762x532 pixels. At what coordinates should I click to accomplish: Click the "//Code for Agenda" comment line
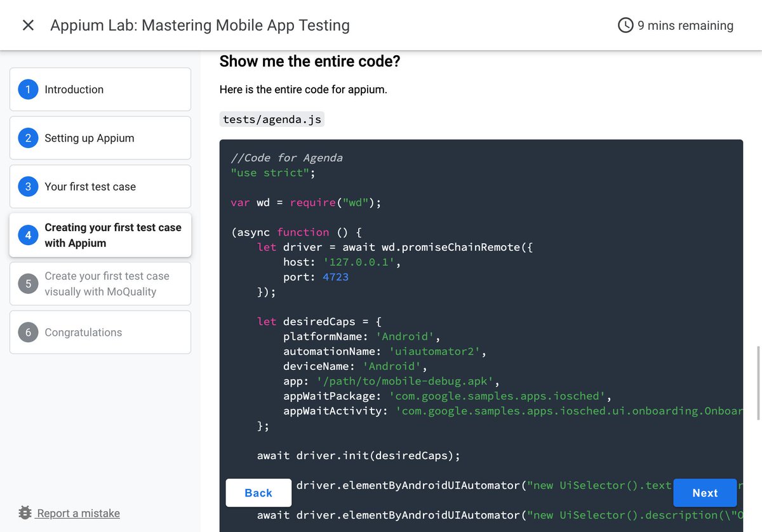(x=286, y=157)
